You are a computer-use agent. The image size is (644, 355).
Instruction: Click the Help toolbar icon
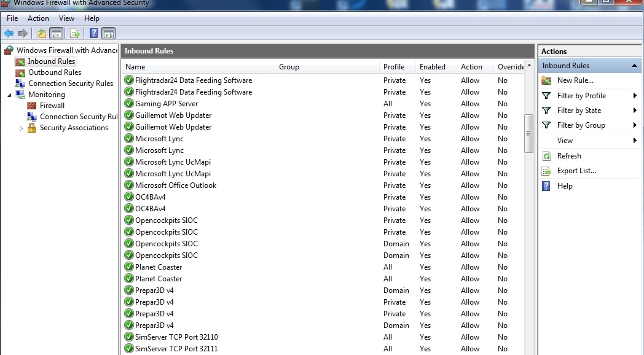click(93, 33)
